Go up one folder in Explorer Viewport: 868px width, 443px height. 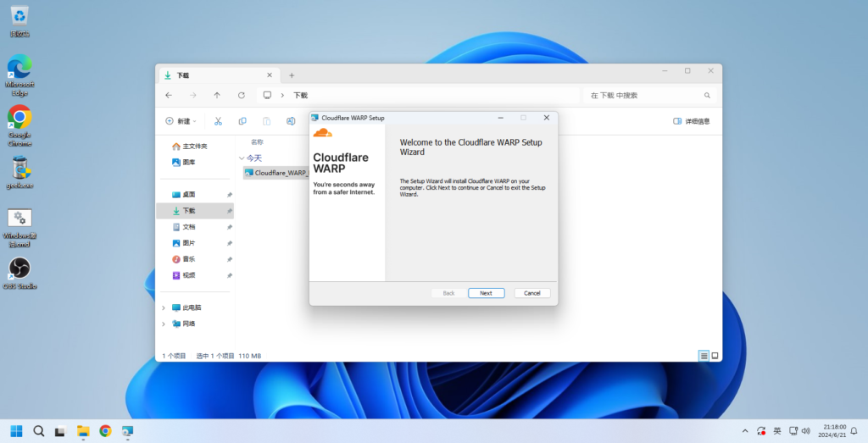(217, 95)
